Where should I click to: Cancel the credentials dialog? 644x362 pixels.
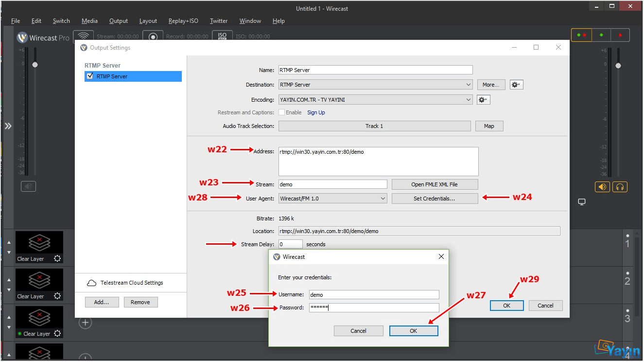[x=358, y=331]
